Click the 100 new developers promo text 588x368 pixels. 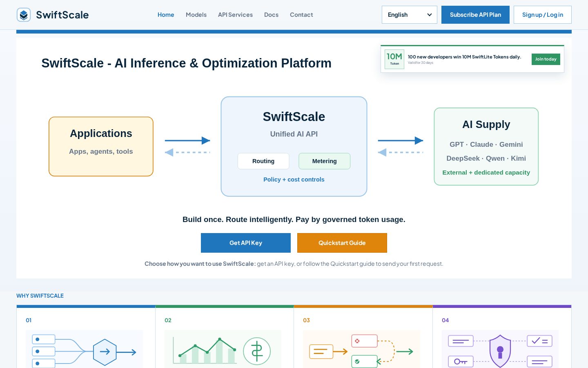click(x=464, y=57)
